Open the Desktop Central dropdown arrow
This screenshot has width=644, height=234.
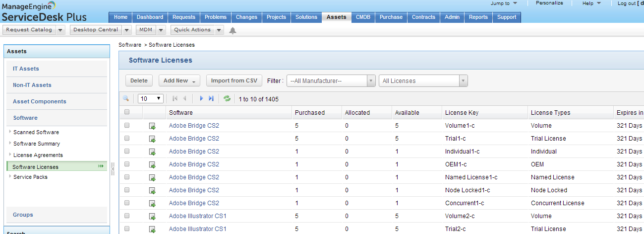click(x=126, y=30)
